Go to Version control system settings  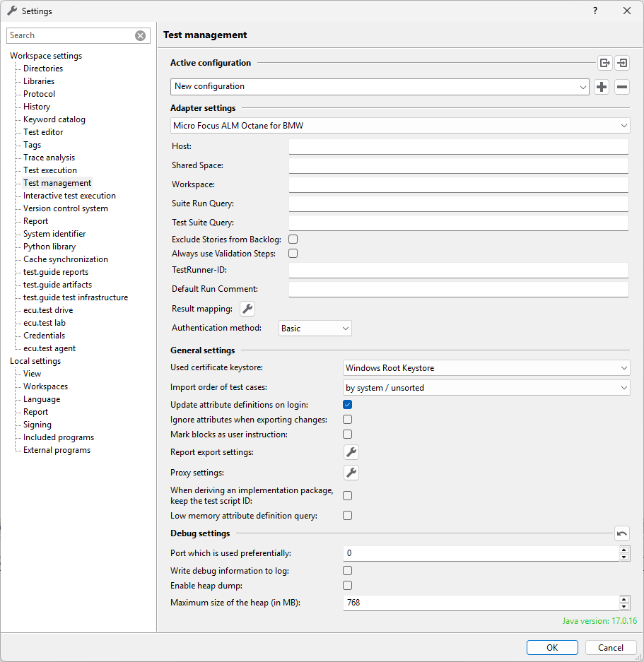pos(66,208)
